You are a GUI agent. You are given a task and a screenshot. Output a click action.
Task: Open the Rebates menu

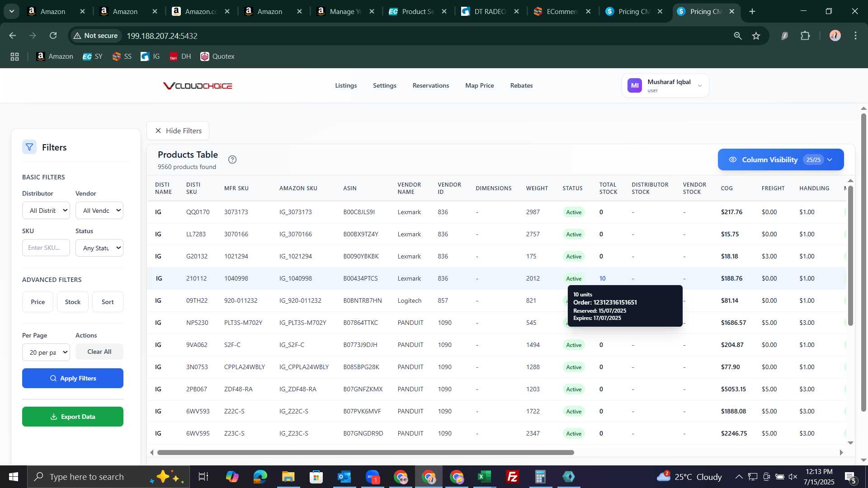pos(521,85)
